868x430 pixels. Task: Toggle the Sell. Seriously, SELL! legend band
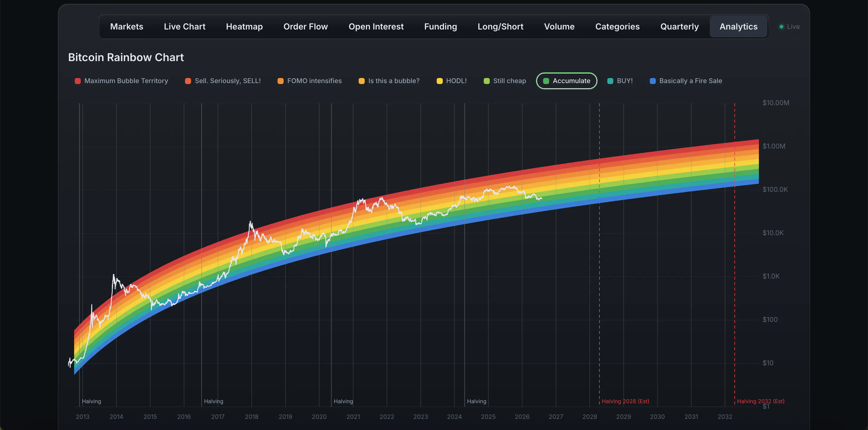click(x=223, y=81)
